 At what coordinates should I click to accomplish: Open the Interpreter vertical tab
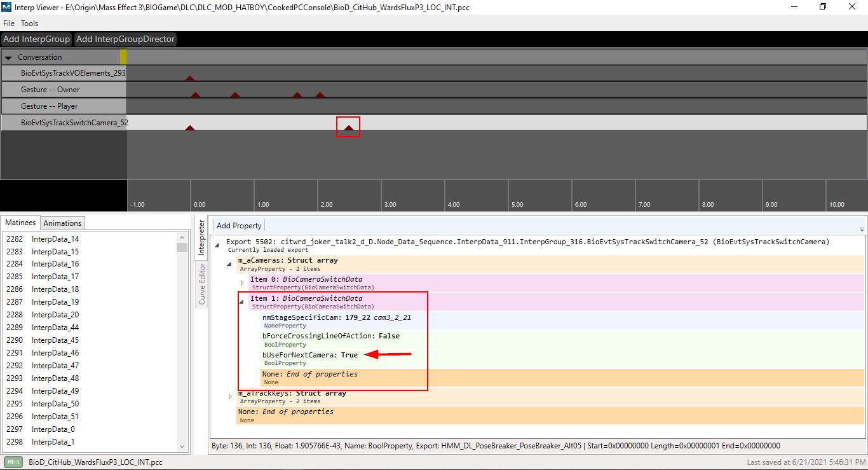pyautogui.click(x=201, y=238)
